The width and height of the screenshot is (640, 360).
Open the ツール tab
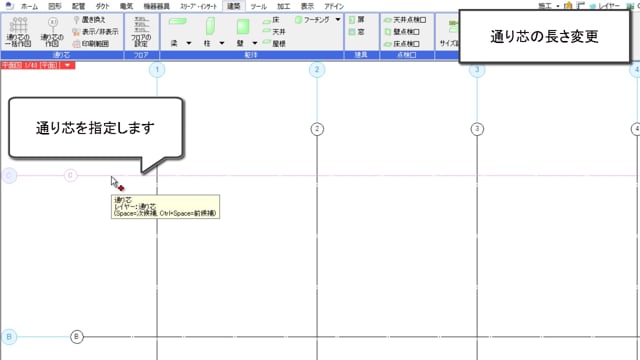pos(258,6)
